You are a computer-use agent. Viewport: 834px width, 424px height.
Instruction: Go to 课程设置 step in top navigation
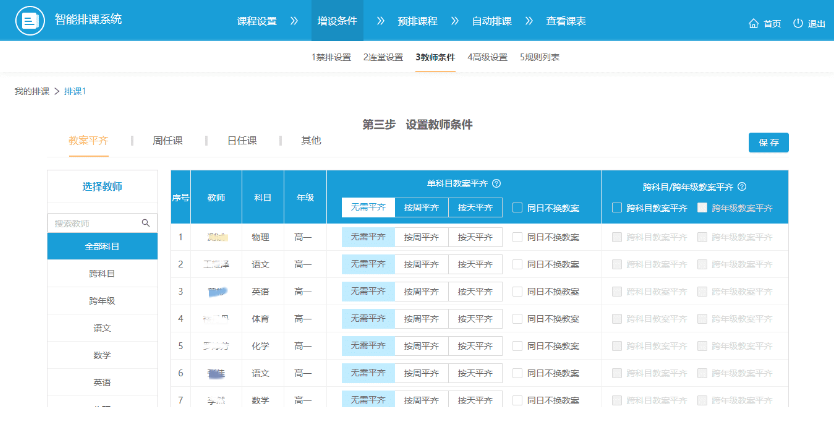pos(257,21)
